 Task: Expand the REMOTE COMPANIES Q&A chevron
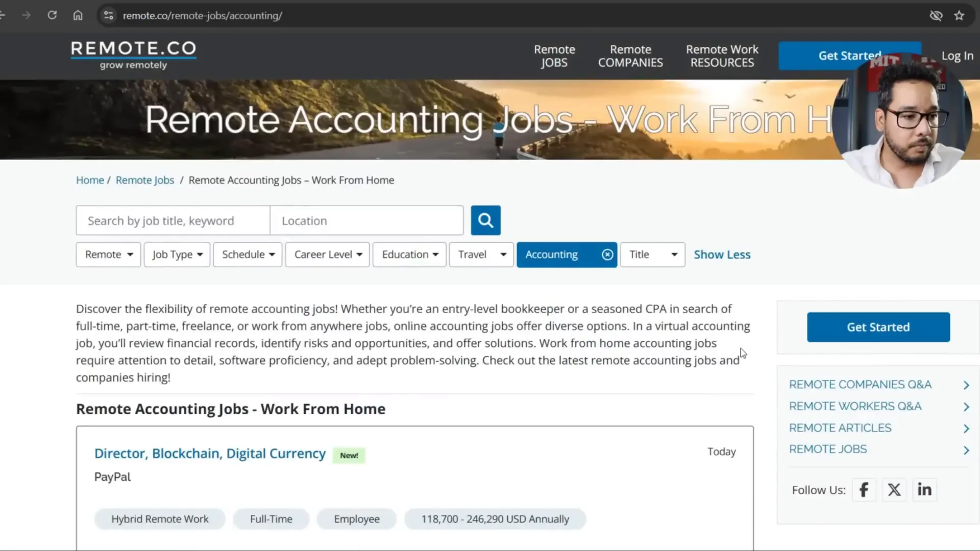[x=966, y=385]
